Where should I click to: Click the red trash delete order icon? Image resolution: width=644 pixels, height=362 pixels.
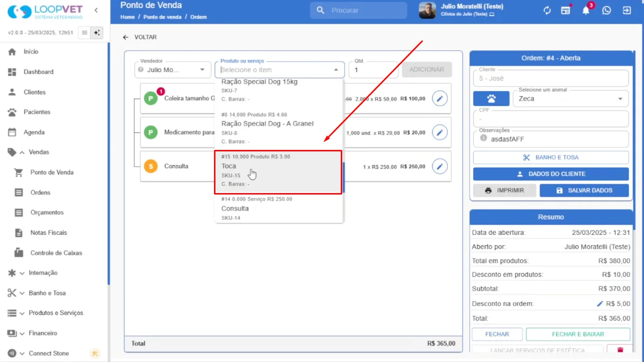(x=620, y=350)
